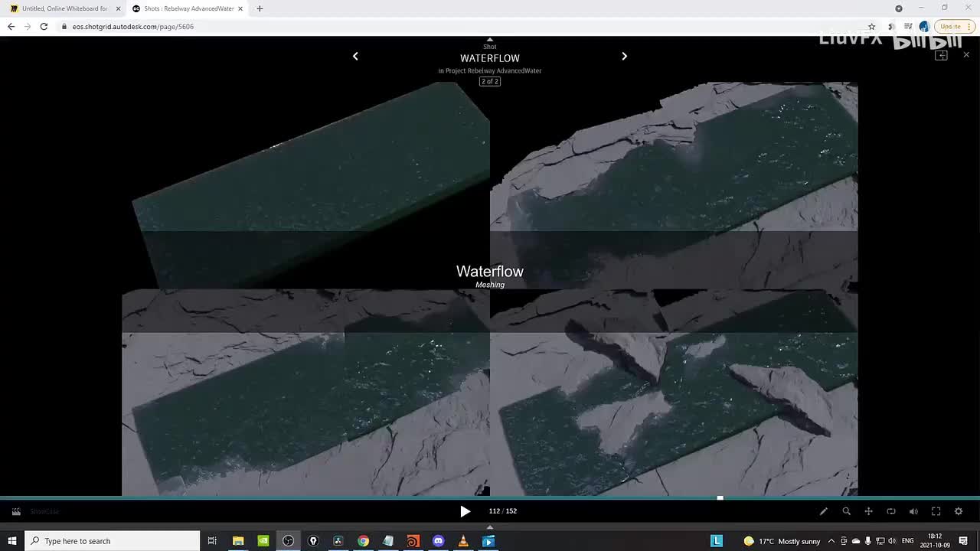The height and width of the screenshot is (551, 980).
Task: Show hidden system tray icons
Action: [x=831, y=541]
